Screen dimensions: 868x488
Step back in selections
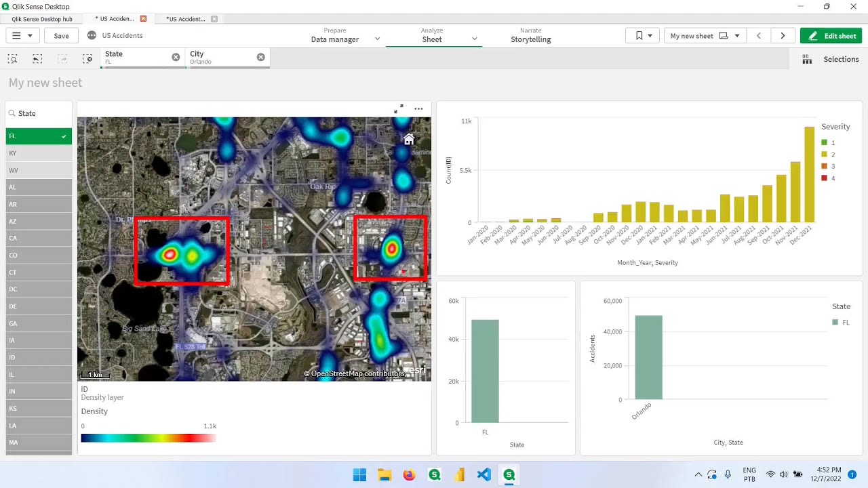point(37,59)
